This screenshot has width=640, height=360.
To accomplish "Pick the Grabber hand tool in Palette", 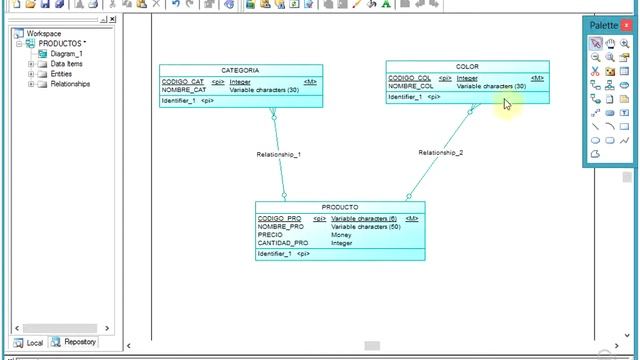I will click(x=610, y=43).
